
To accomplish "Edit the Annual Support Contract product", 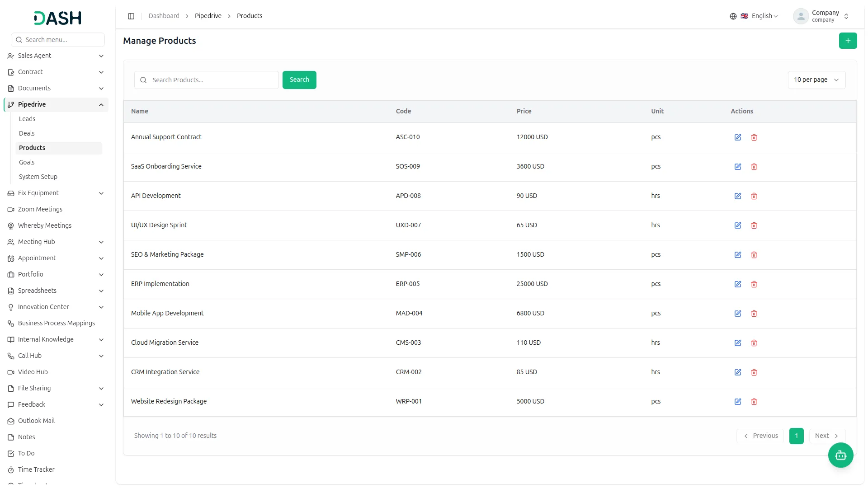I will (x=738, y=137).
